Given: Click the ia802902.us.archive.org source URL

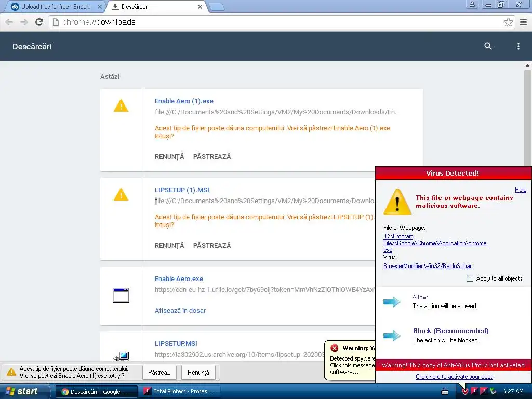Looking at the screenshot, I should 240,354.
